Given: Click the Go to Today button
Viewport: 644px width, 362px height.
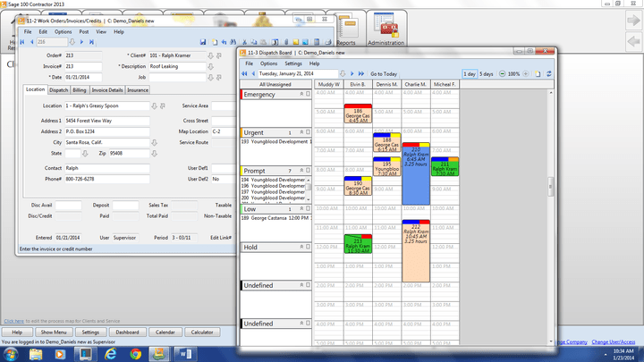Looking at the screenshot, I should 383,73.
